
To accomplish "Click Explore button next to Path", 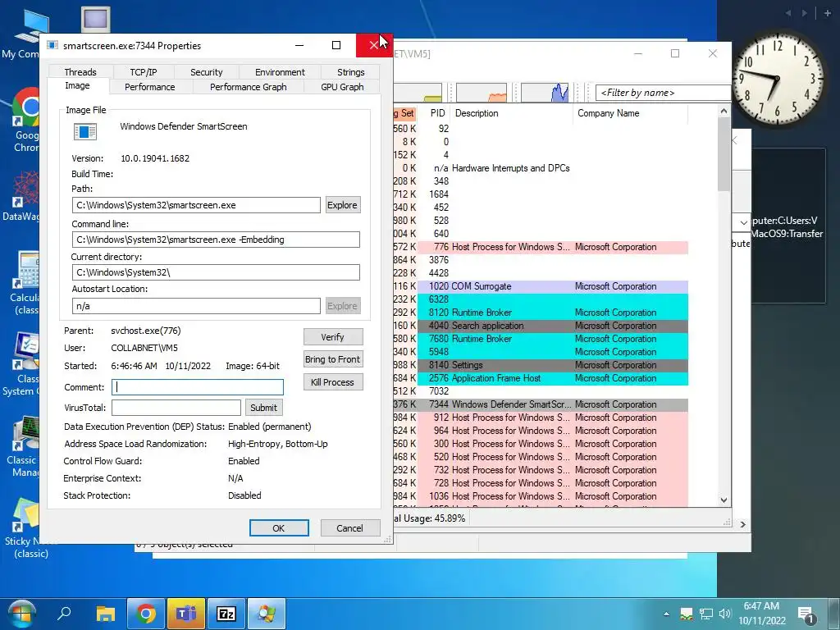I will pos(342,205).
